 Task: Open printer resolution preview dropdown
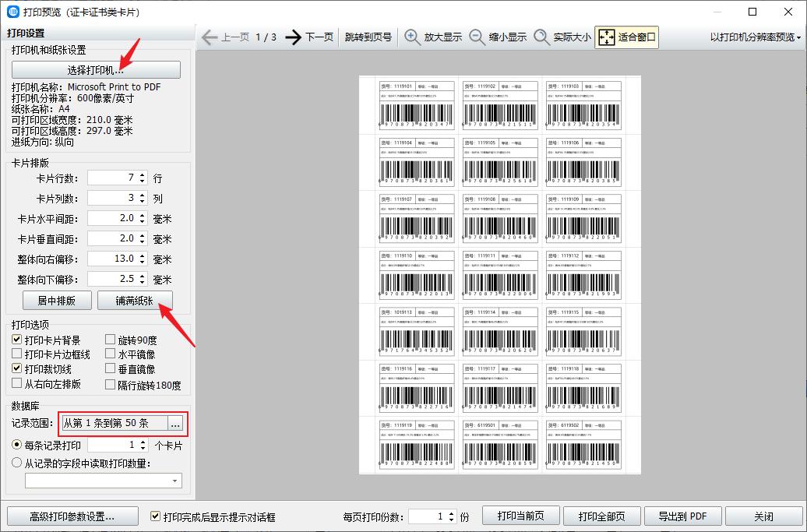[x=756, y=37]
